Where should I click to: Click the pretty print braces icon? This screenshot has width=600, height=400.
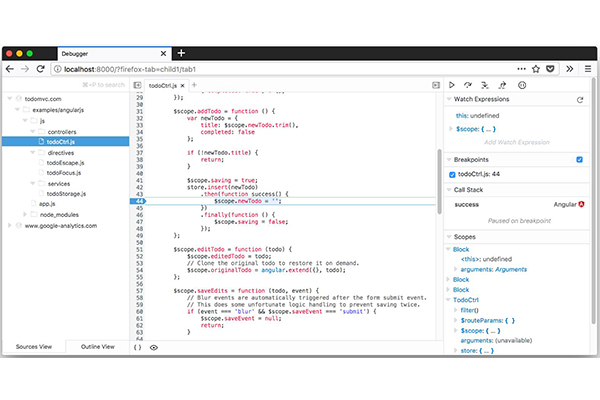tap(137, 347)
